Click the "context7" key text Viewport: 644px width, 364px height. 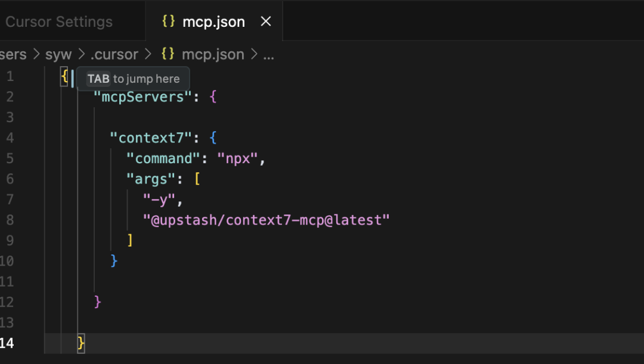(151, 138)
